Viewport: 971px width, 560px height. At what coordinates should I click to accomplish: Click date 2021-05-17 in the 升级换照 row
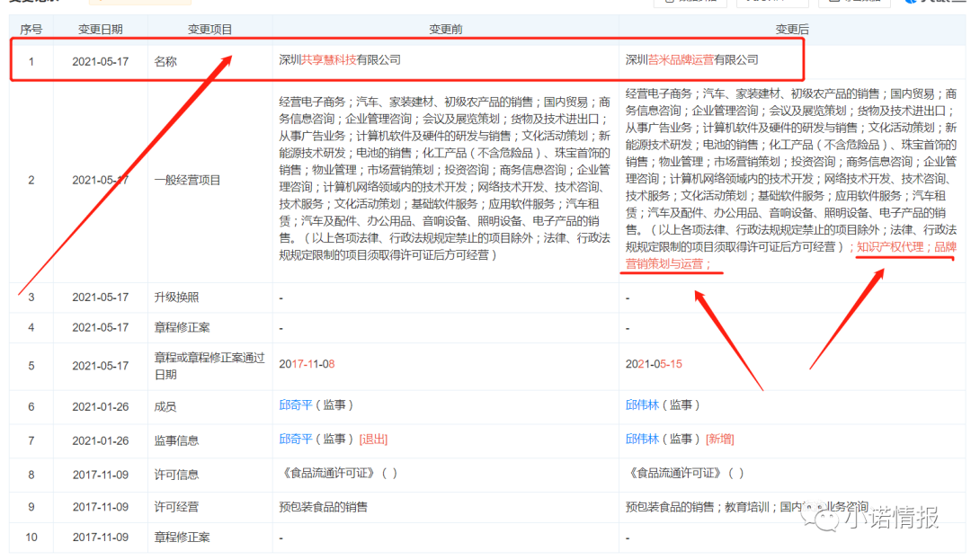pyautogui.click(x=101, y=297)
